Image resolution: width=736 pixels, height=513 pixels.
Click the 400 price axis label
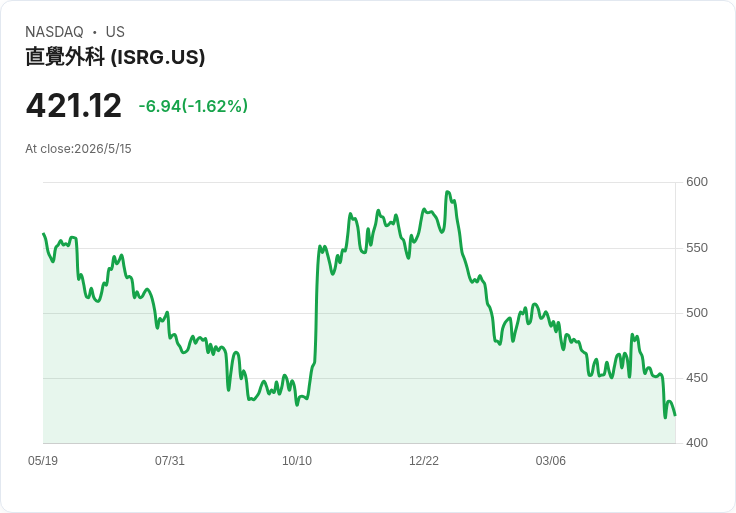coord(697,443)
